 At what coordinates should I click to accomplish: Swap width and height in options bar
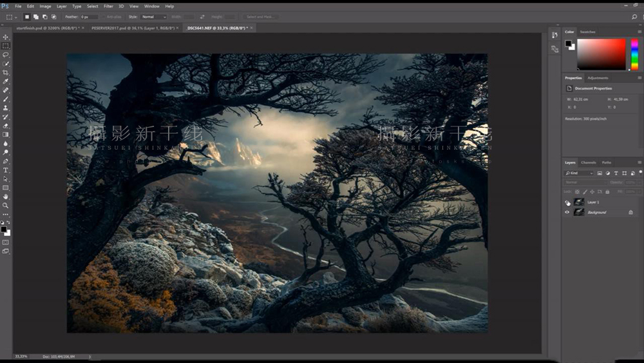click(x=202, y=17)
